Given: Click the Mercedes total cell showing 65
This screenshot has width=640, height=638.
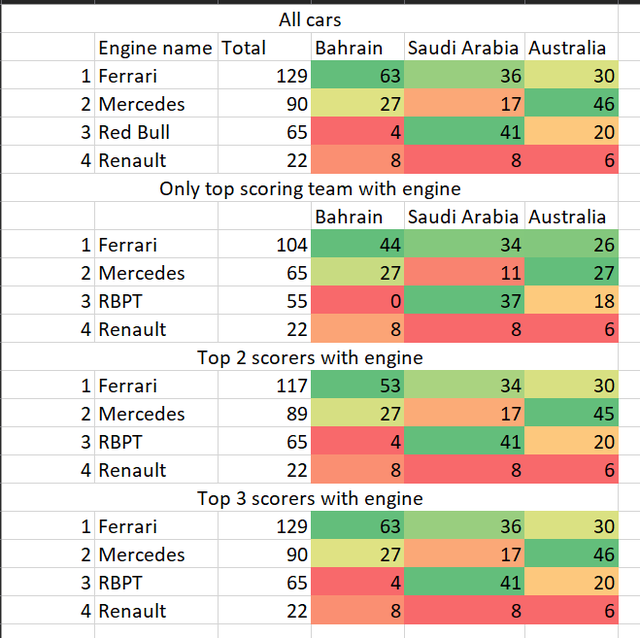Looking at the screenshot, I should coord(264,273).
